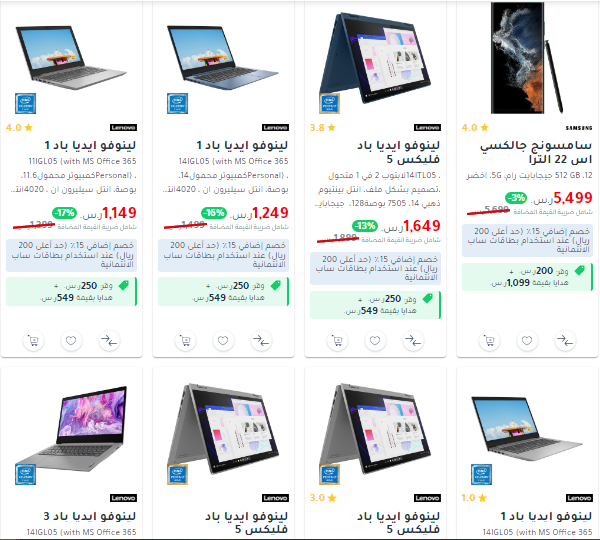
Task: Click the 4.0 star rating on Samsung phone
Action: click(x=475, y=127)
